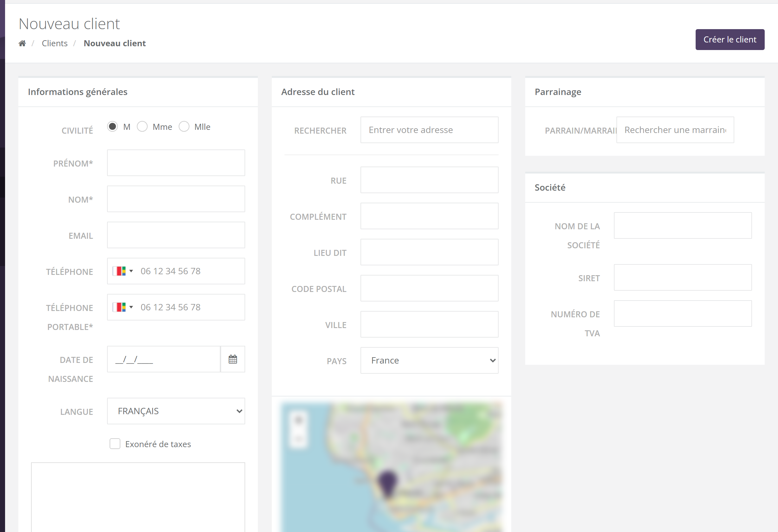
Task: Focus the Rue input field
Action: [429, 180]
